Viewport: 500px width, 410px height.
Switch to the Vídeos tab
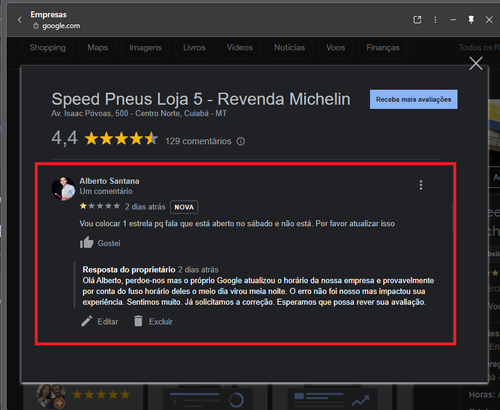click(x=240, y=48)
